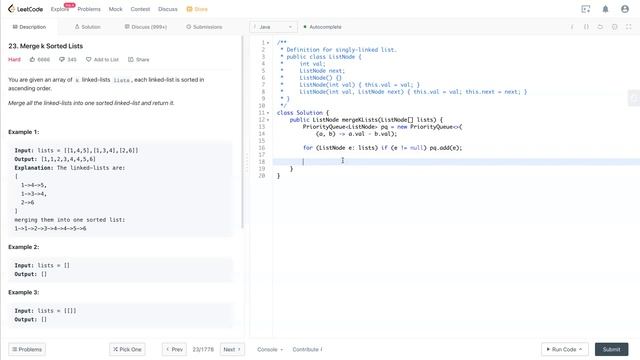Click the comparator lambda line a.val - b.val
640x360 pixels.
(356, 133)
